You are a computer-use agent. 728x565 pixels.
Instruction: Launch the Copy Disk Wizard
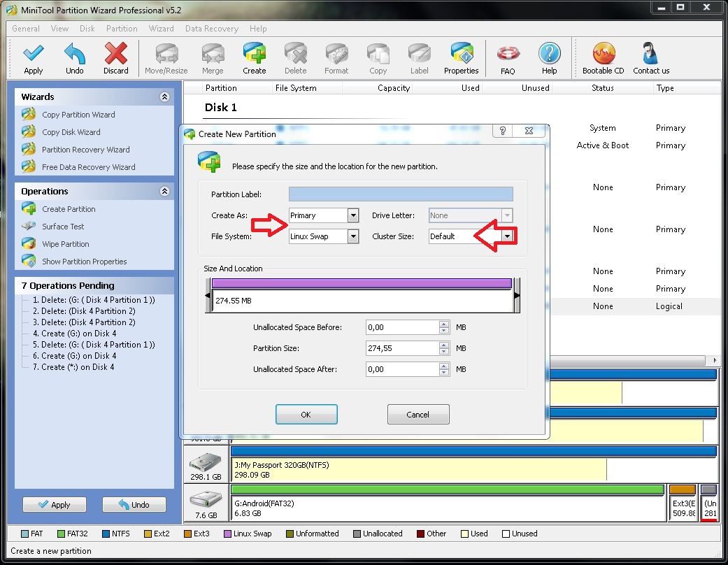click(71, 132)
